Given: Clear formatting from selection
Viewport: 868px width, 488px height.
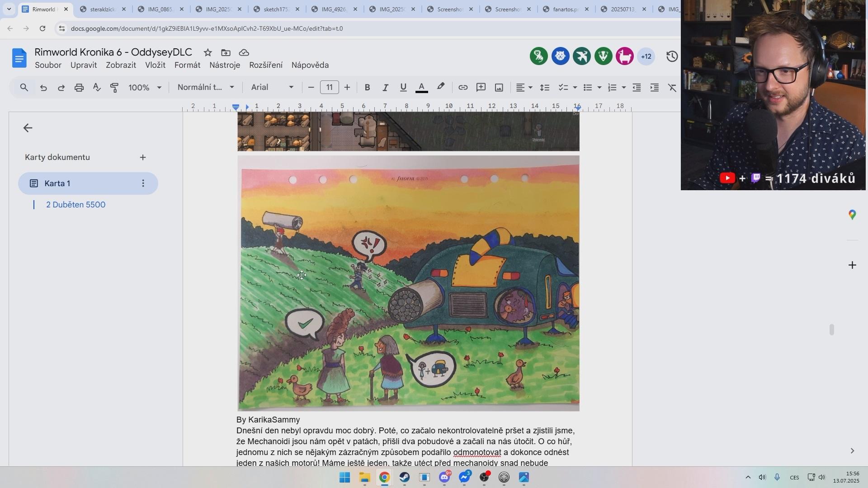Looking at the screenshot, I should click(x=672, y=88).
